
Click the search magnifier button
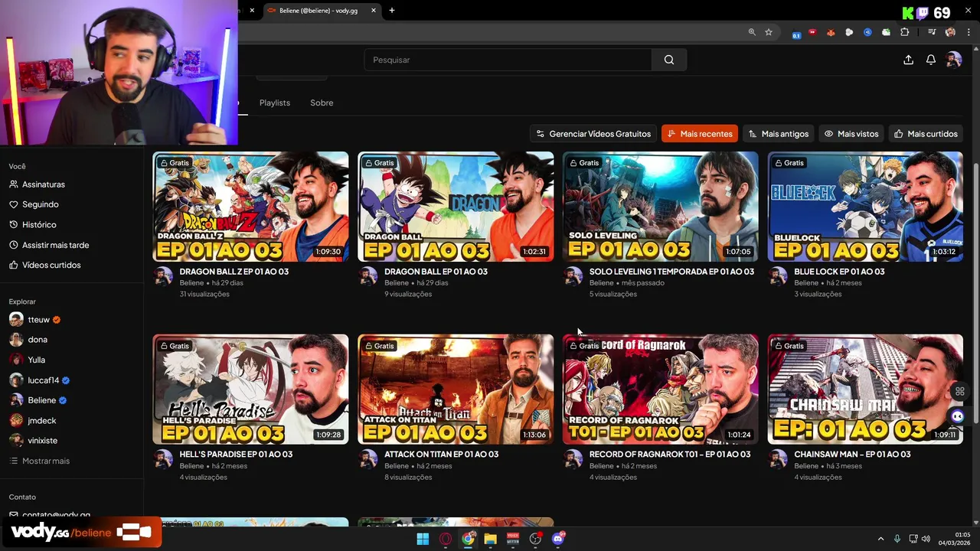(x=669, y=60)
